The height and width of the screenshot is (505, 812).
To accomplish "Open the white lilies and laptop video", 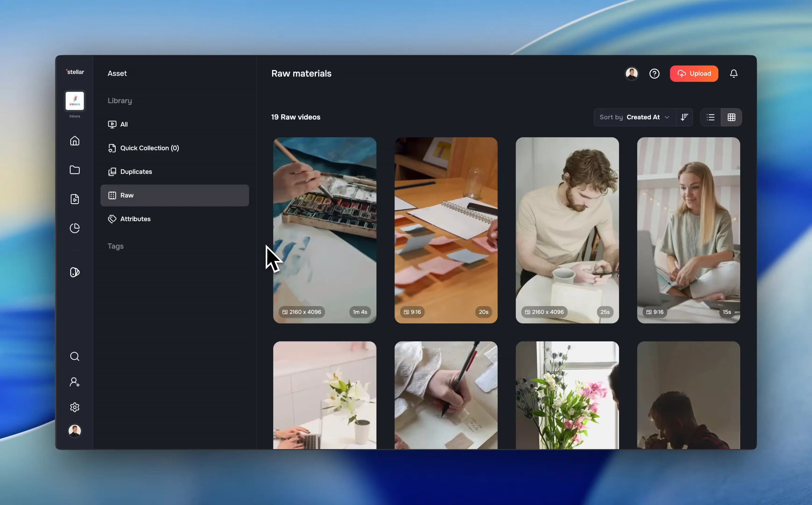I will click(x=325, y=395).
